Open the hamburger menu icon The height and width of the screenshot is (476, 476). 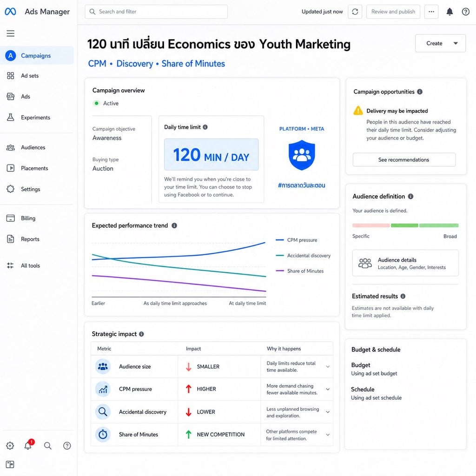(x=11, y=33)
